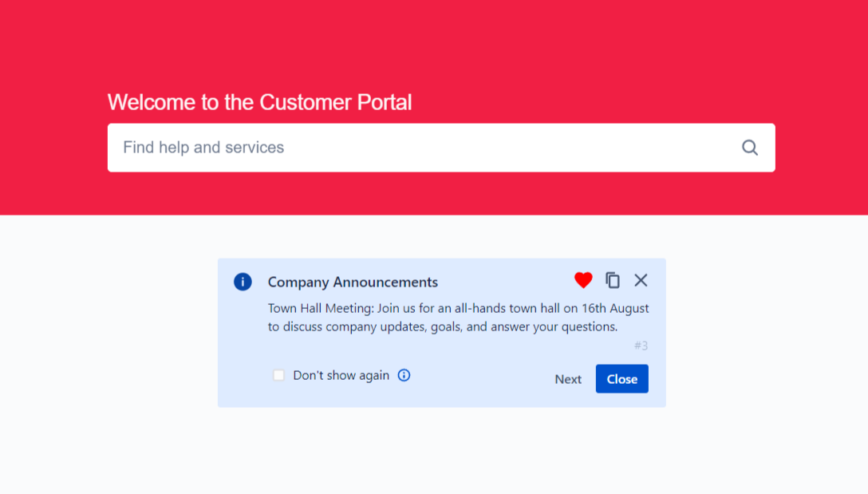868x494 pixels.
Task: Copy the announcement using the copy icon
Action: pos(613,280)
